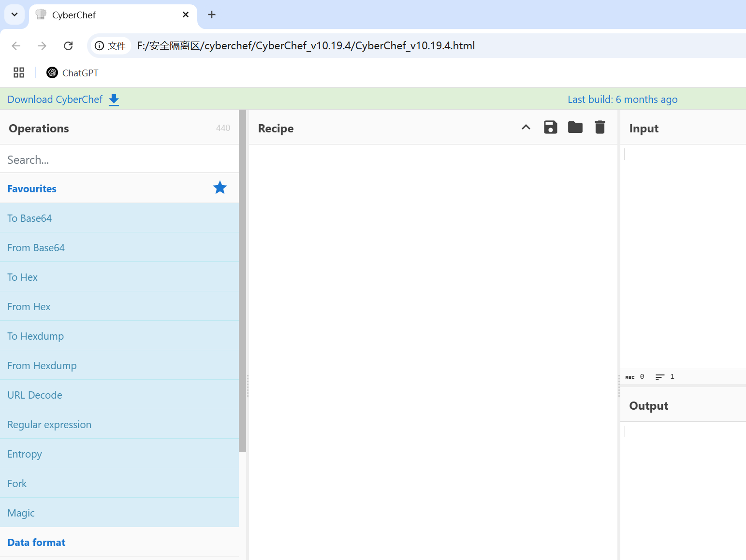Select the Entropy operation

(x=119, y=454)
